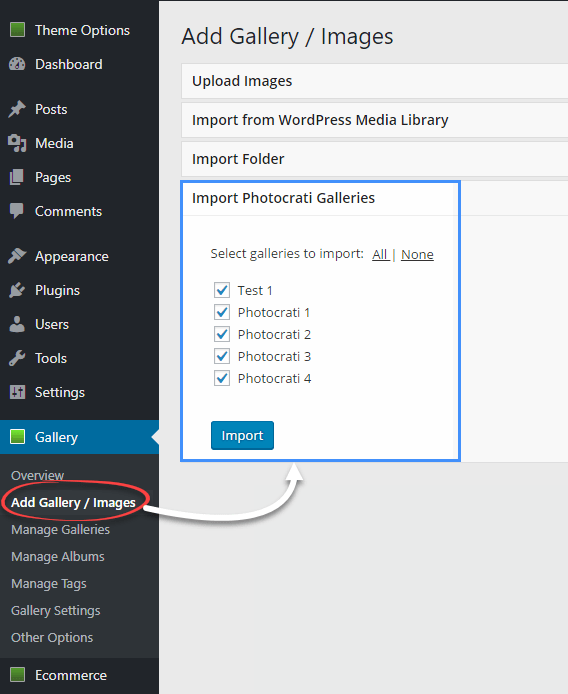Click the Theme Options green square icon

point(17,30)
